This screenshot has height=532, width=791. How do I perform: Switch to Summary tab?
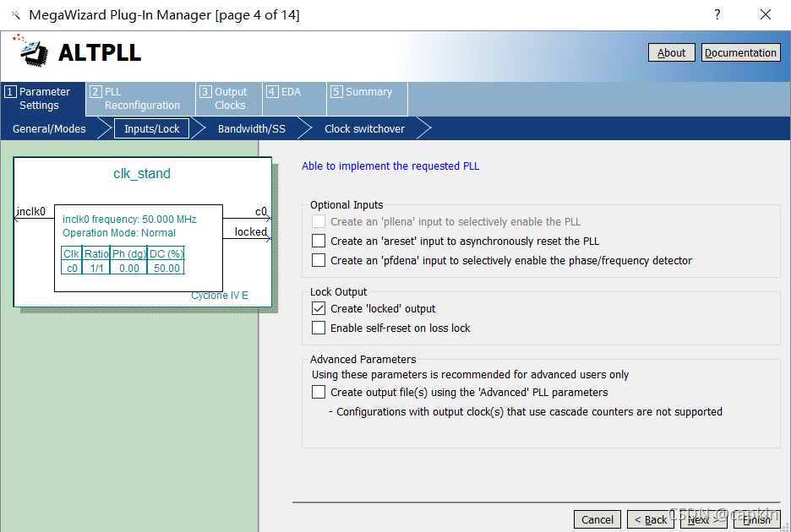tap(368, 98)
